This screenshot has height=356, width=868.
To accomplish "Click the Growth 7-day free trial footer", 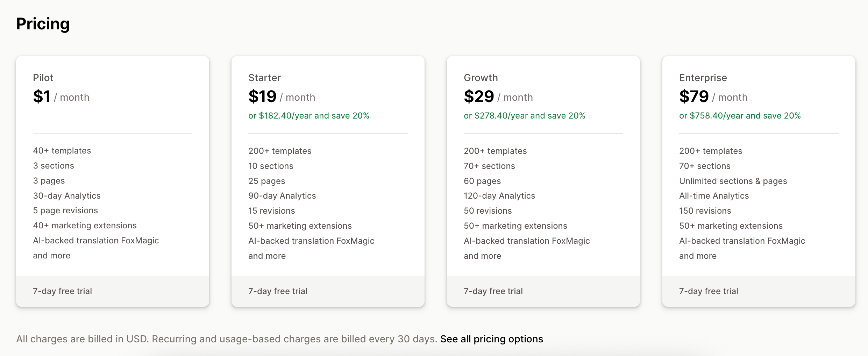I will point(543,291).
